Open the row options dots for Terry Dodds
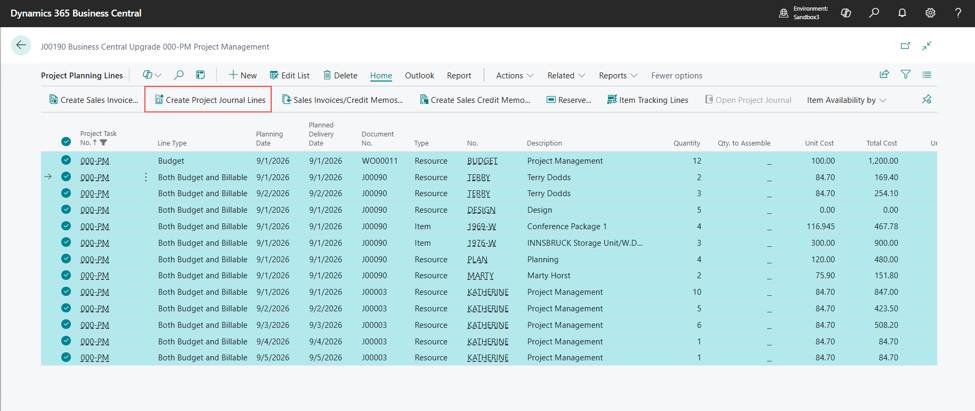Screen dimensions: 975x411 (x=146, y=177)
